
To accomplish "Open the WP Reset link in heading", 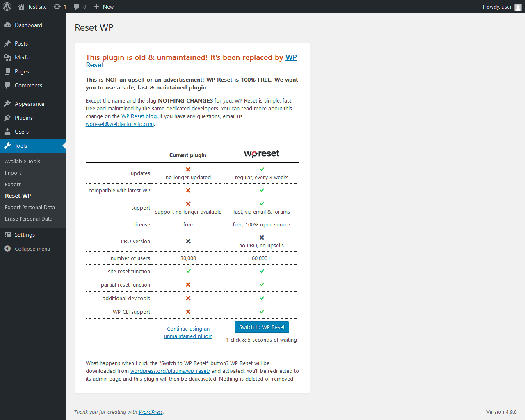I will (x=291, y=57).
